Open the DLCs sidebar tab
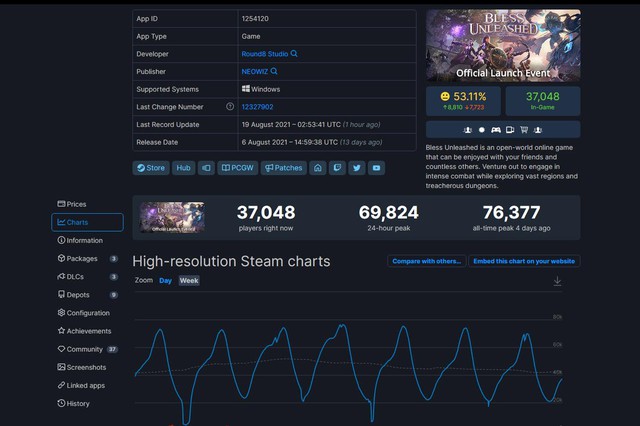The width and height of the screenshot is (640, 426). pos(87,277)
